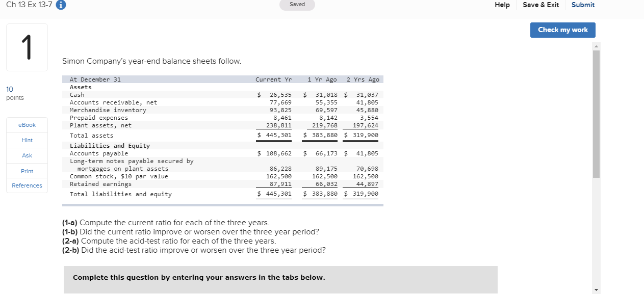
Task: Click the Merchandise inventory row label
Action: 108,110
